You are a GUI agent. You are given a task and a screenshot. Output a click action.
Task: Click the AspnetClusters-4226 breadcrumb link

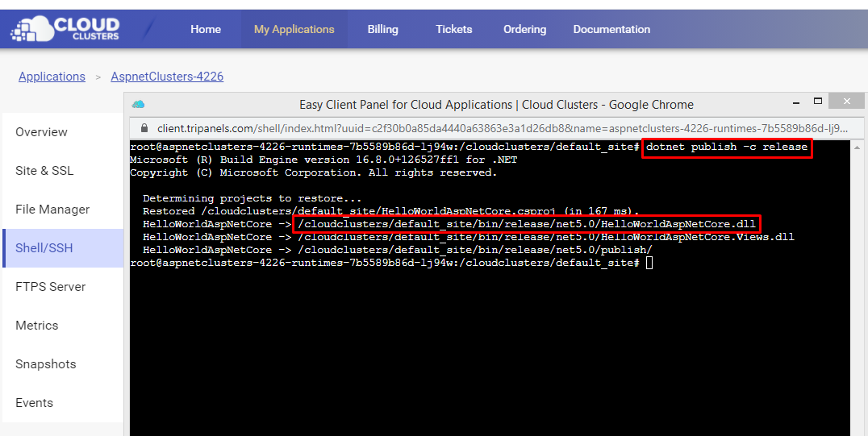pos(167,77)
